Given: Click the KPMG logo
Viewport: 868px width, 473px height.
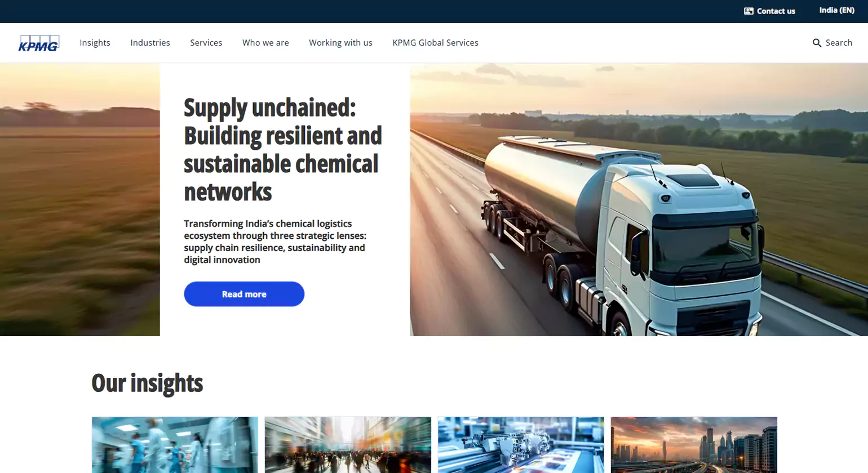Looking at the screenshot, I should (39, 43).
